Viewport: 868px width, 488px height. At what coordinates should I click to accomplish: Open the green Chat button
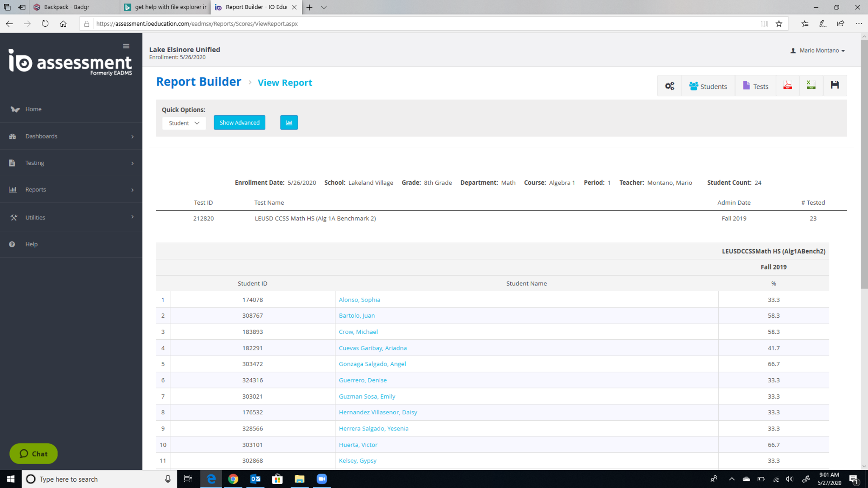click(x=33, y=454)
